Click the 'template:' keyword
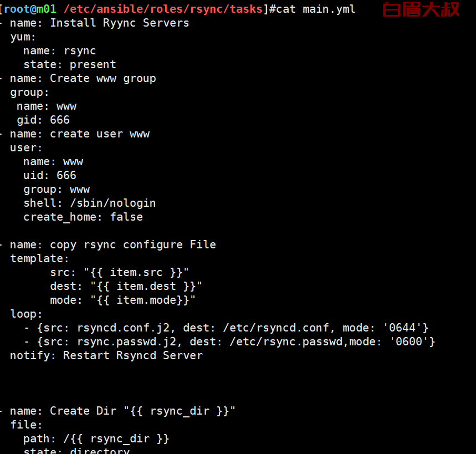Image resolution: width=476 pixels, height=454 pixels. [x=39, y=258]
